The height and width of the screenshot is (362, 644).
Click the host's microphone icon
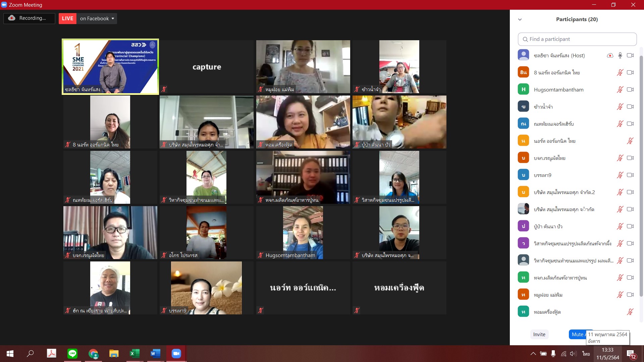(x=620, y=55)
